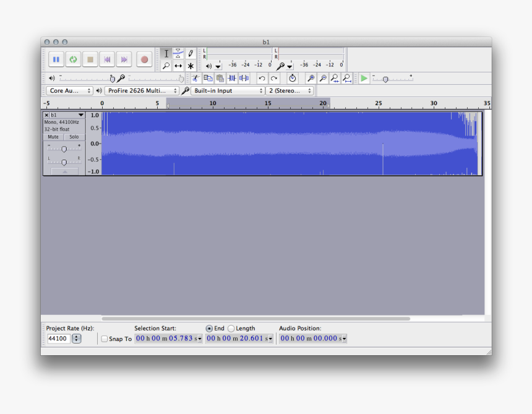Open the ProFire 2626 output device dropdown

click(x=142, y=90)
